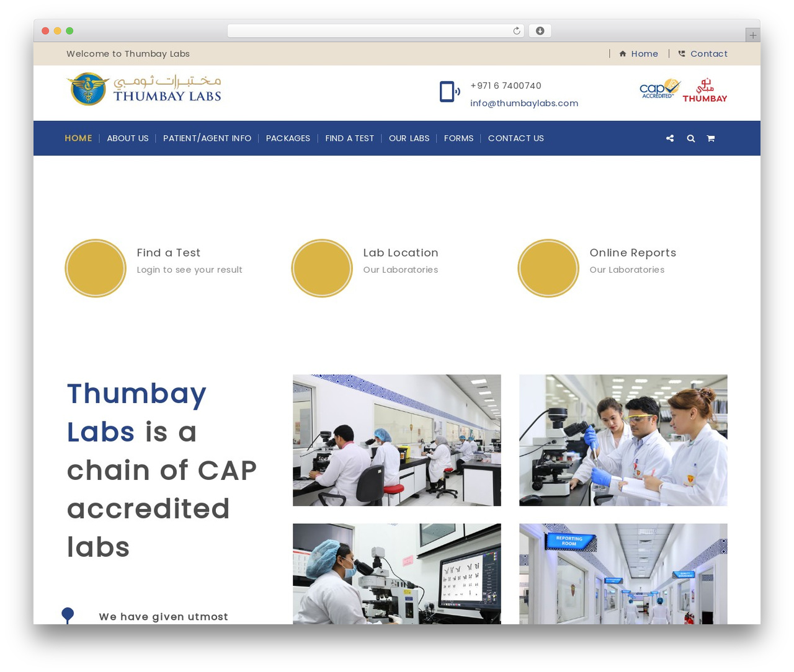Open the OUR LABS menu item

point(409,138)
